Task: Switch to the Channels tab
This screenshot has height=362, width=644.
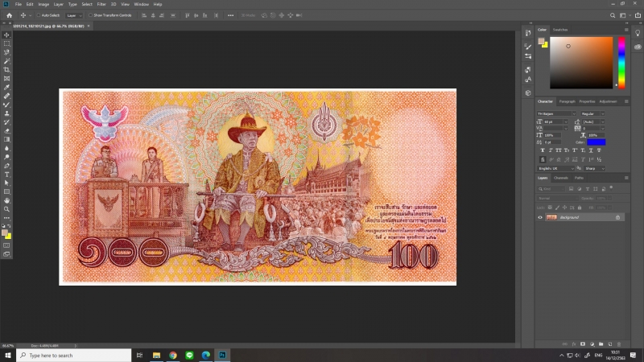Action: [x=560, y=178]
